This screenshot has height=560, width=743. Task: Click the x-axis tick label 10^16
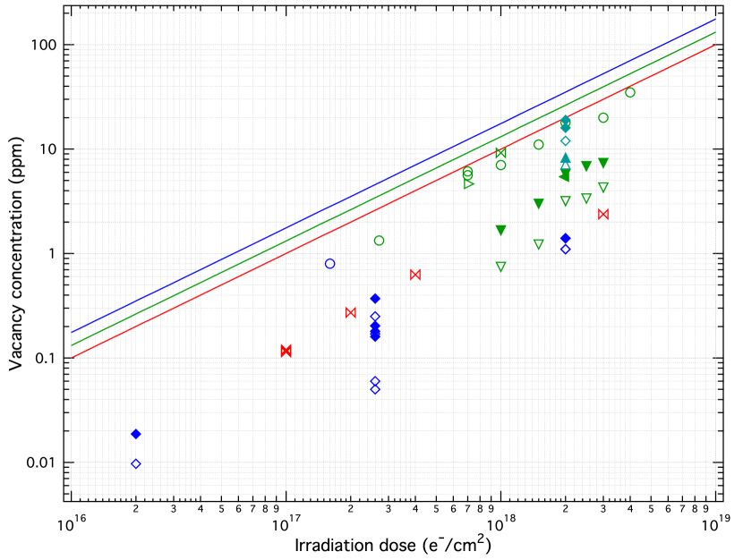tap(72, 524)
